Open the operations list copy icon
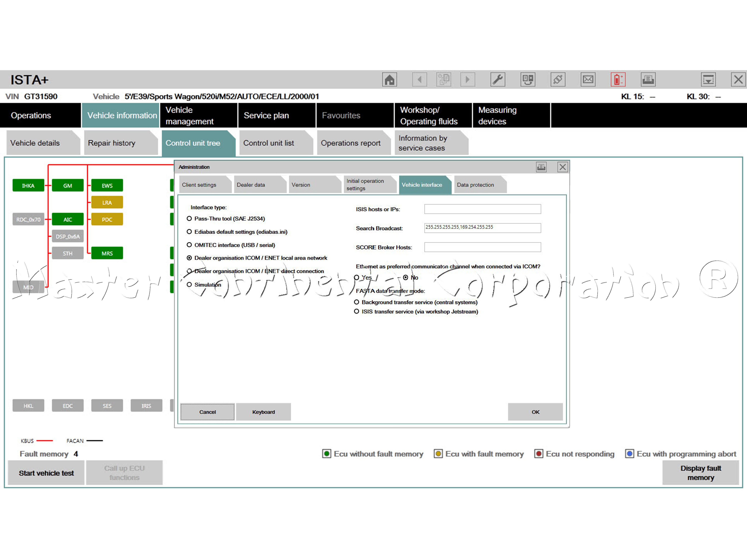Image resolution: width=747 pixels, height=560 pixels. pyautogui.click(x=443, y=80)
